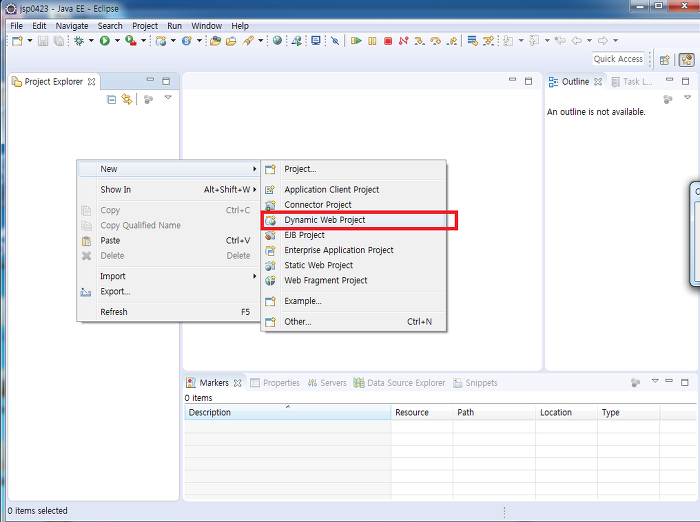
Task: Click the New Servlet toolbar icon
Action: click(x=187, y=41)
